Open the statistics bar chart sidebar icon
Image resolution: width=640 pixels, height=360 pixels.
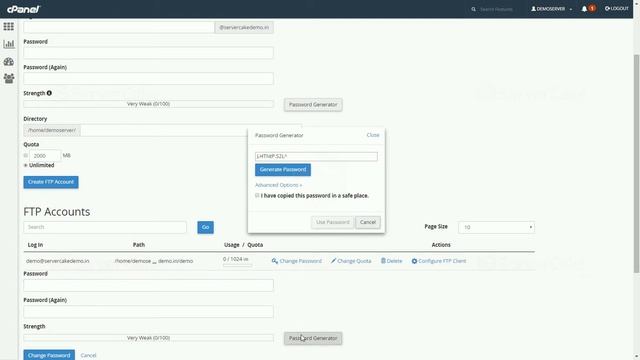pyautogui.click(x=9, y=44)
